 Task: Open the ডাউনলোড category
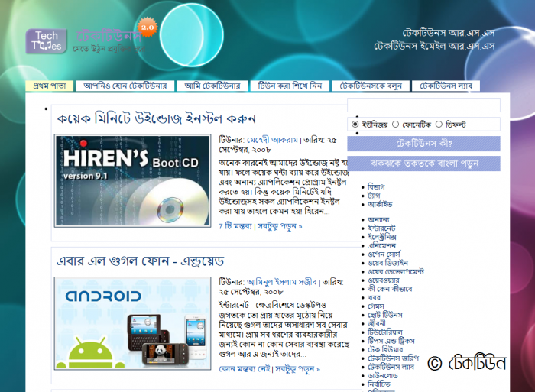tap(382, 376)
